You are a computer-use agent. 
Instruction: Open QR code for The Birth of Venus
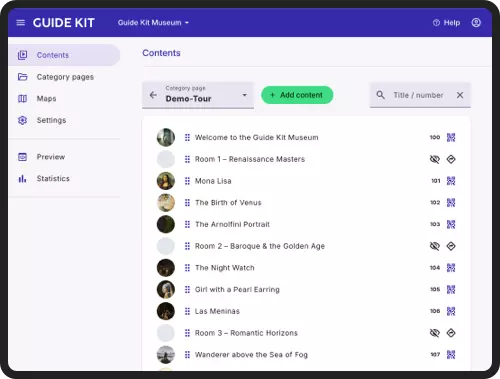click(x=451, y=202)
